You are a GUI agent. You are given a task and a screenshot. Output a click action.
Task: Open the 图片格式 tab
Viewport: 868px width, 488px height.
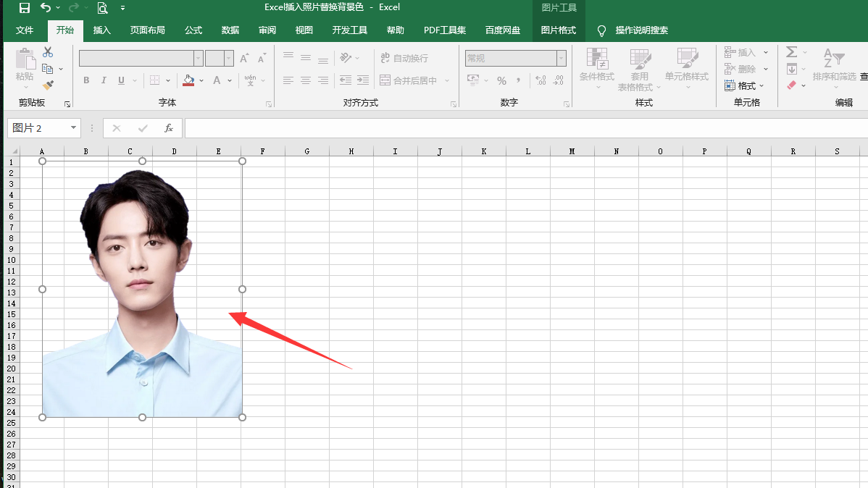[x=559, y=30]
